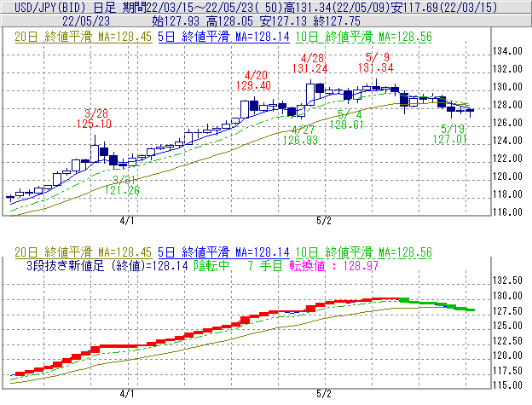Click the 10日 終値平滑 MA=128.56 legend in upper chart

point(363,37)
